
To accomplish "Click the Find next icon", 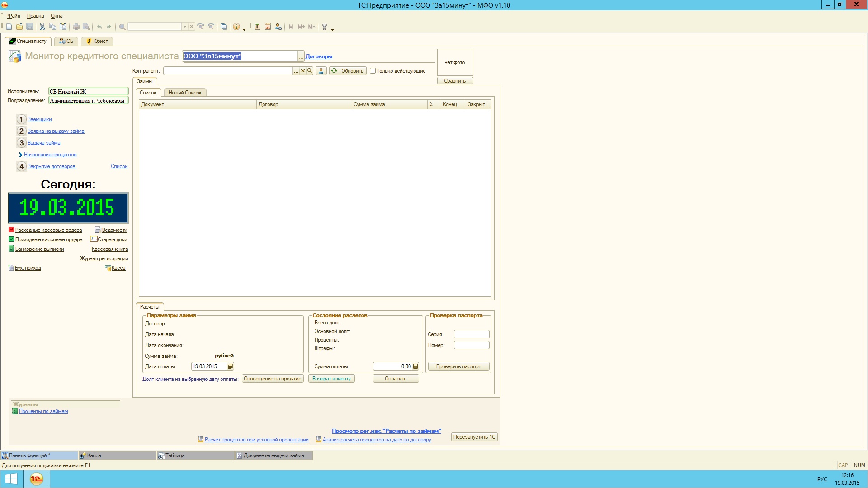I will click(201, 27).
